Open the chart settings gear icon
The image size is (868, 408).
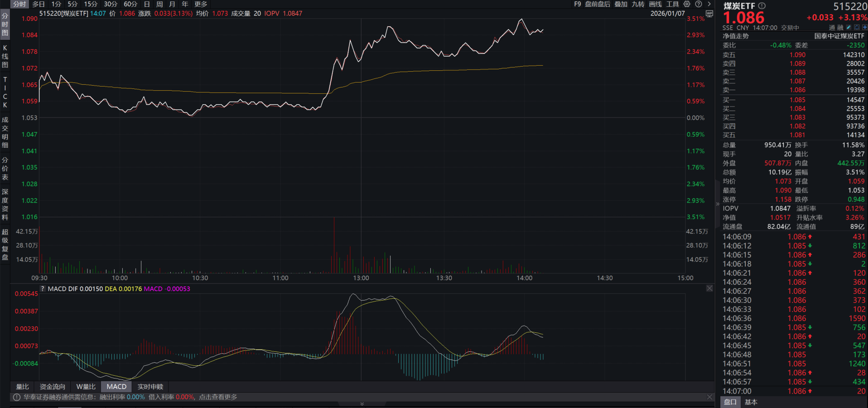click(x=687, y=4)
